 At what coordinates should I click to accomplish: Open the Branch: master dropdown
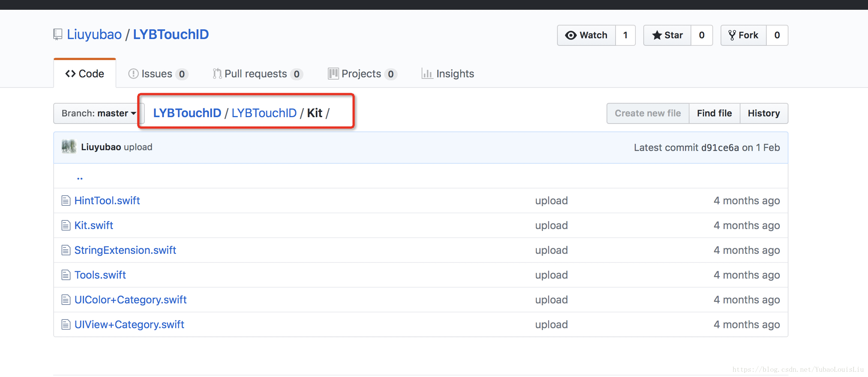point(99,113)
